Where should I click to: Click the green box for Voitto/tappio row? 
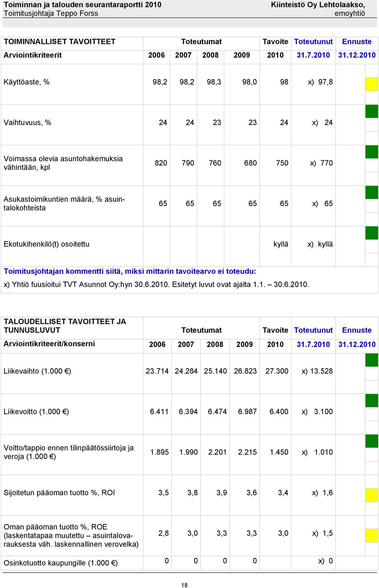click(x=371, y=441)
